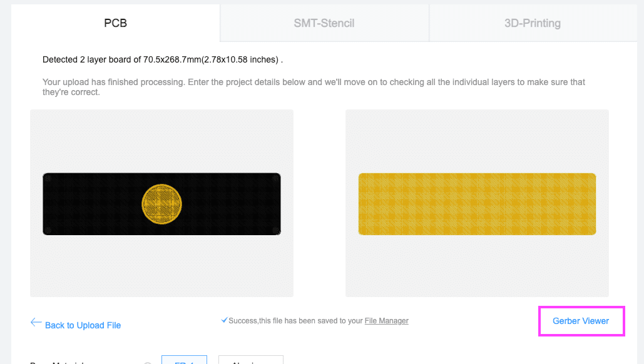Click the upload finished processing message
The width and height of the screenshot is (644, 364).
[x=314, y=87]
